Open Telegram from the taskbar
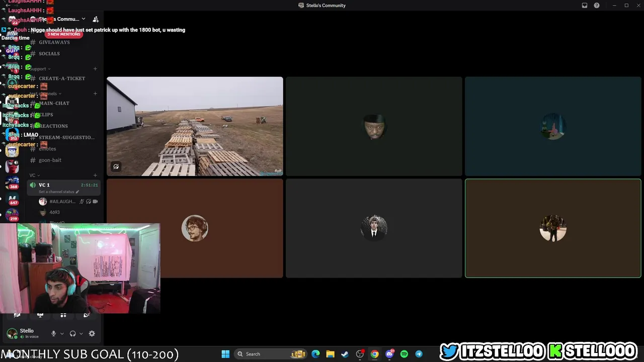Viewport: 644px width, 362px height. click(419, 354)
